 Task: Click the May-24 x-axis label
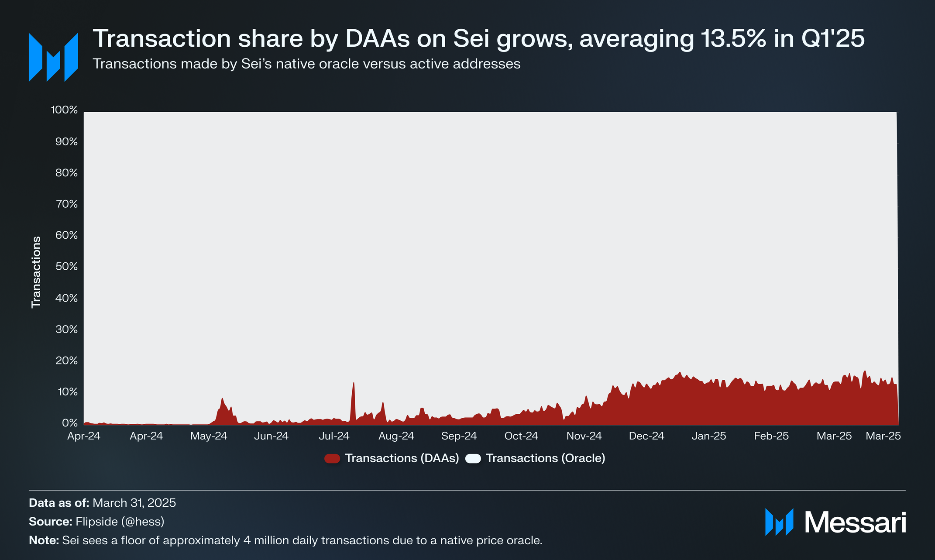pyautogui.click(x=209, y=436)
